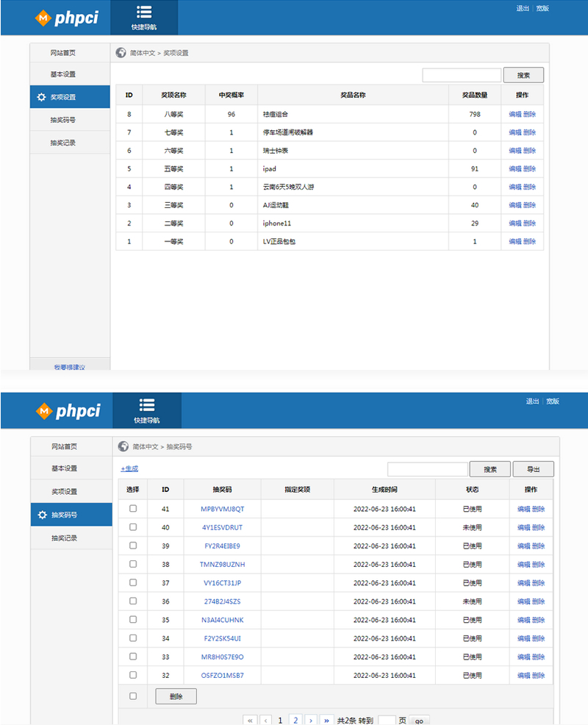The height and width of the screenshot is (725, 588).
Task: Go to the last page with » arrow
Action: [327, 721]
